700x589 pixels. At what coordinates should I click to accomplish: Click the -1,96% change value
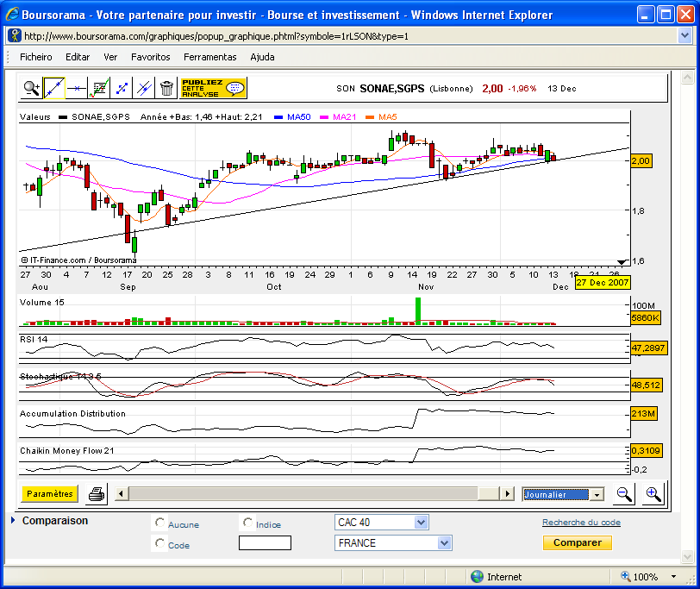522,89
